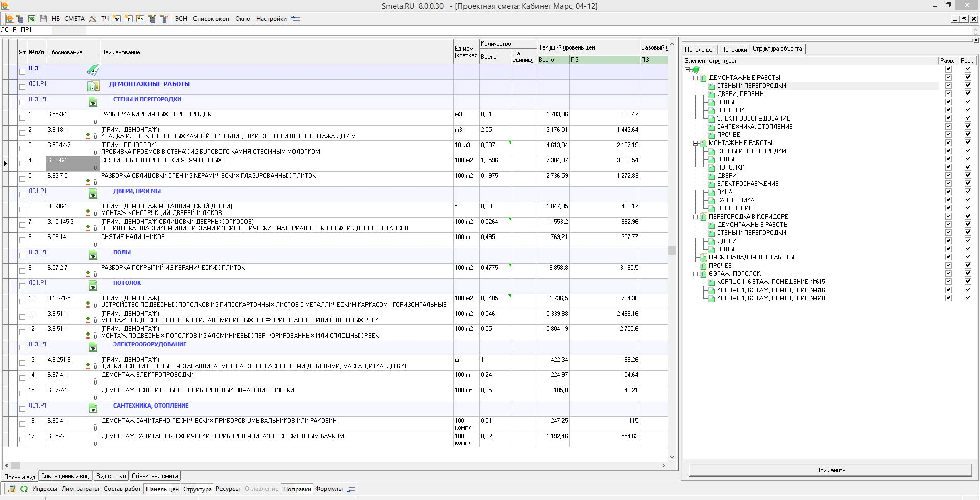This screenshot has height=500, width=980.
Task: Click green root icon in structure tree
Action: pyautogui.click(x=695, y=69)
